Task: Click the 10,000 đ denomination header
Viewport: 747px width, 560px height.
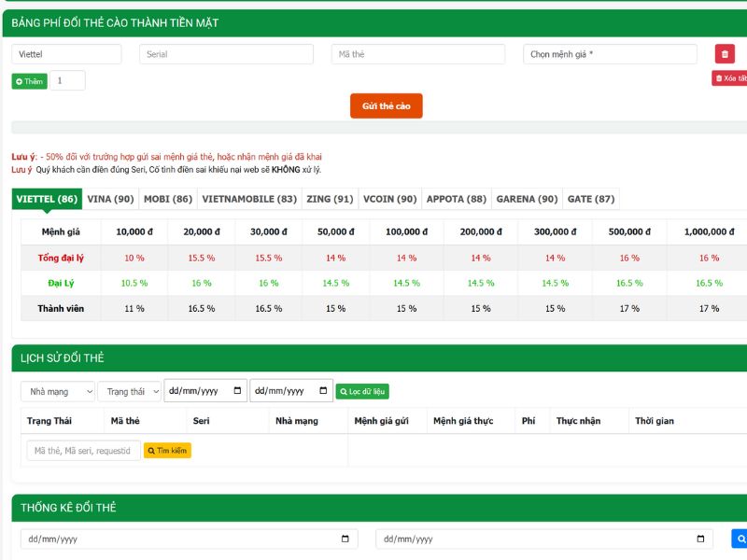Action: pos(134,231)
